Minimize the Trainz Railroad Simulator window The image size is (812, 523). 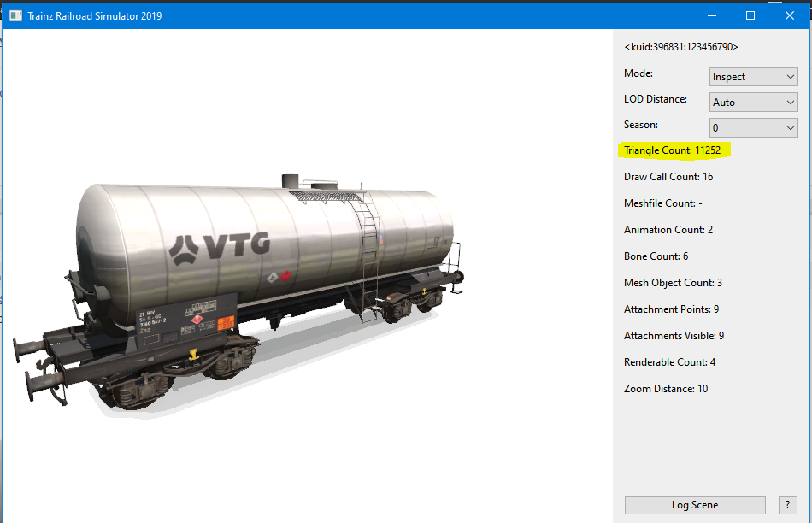(712, 15)
